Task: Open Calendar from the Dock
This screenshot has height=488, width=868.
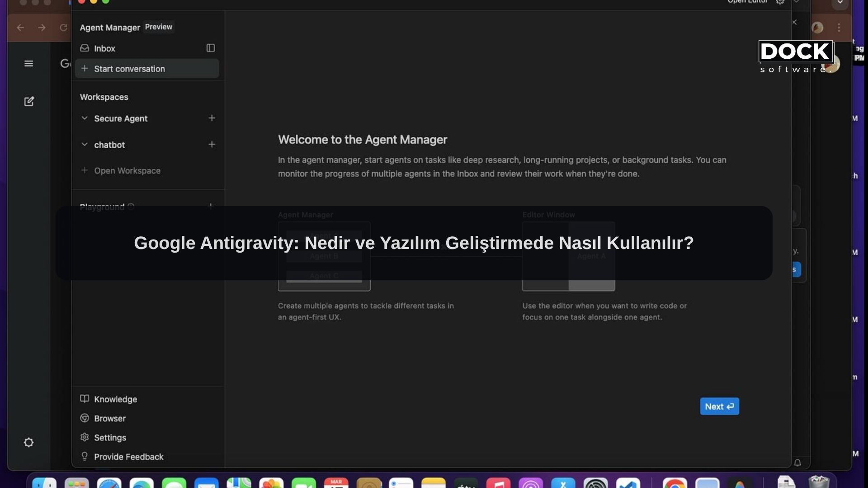Action: pos(336,483)
